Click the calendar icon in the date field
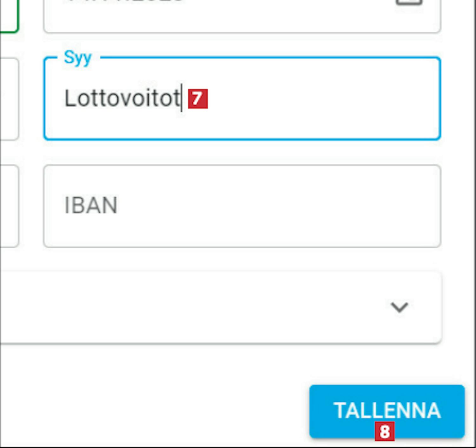Image resolution: width=476 pixels, height=448 pixels. (409, 3)
